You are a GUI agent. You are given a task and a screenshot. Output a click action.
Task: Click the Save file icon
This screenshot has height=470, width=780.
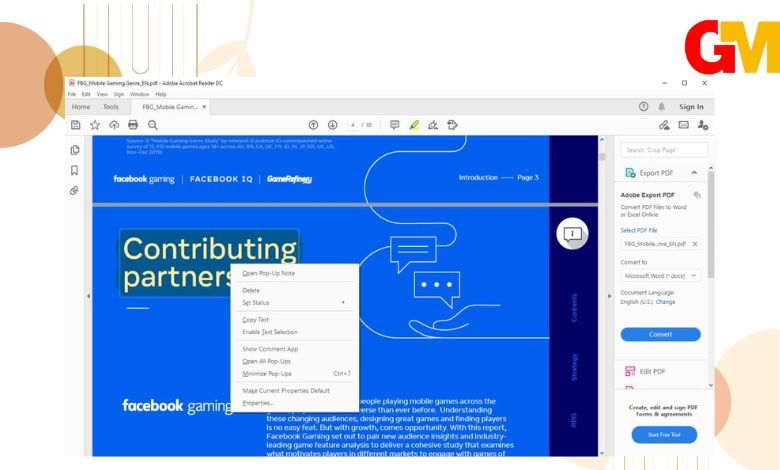click(x=76, y=125)
